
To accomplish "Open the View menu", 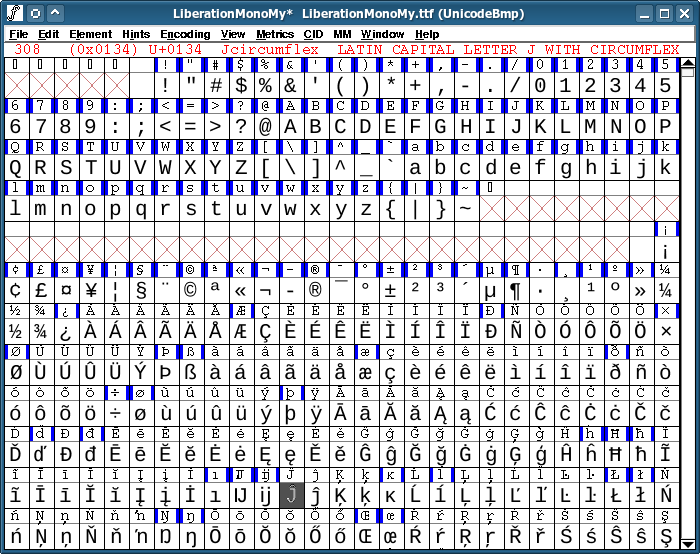I will pos(233,34).
